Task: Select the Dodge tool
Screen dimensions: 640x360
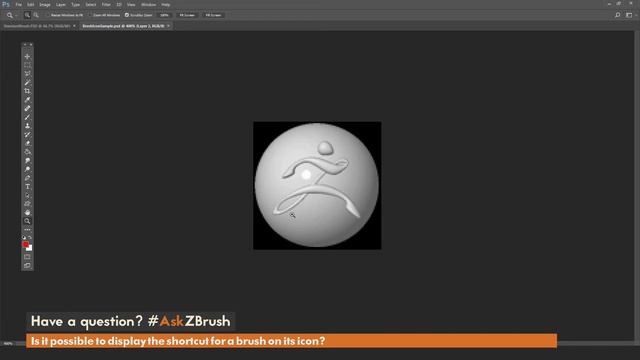Action: 27,169
